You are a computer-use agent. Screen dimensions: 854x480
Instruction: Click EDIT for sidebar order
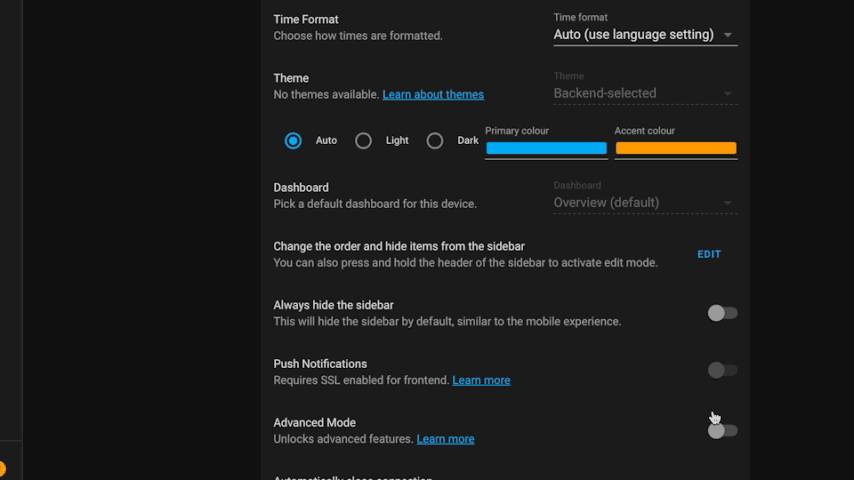point(709,254)
